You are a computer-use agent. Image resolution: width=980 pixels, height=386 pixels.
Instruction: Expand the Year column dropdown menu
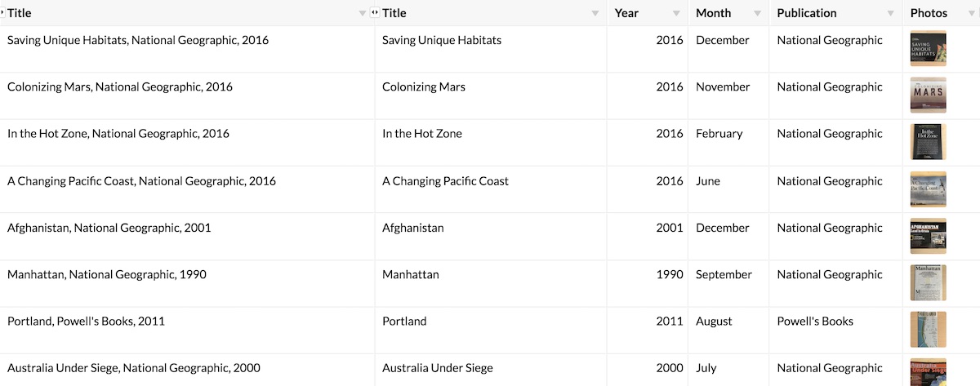pyautogui.click(x=676, y=14)
